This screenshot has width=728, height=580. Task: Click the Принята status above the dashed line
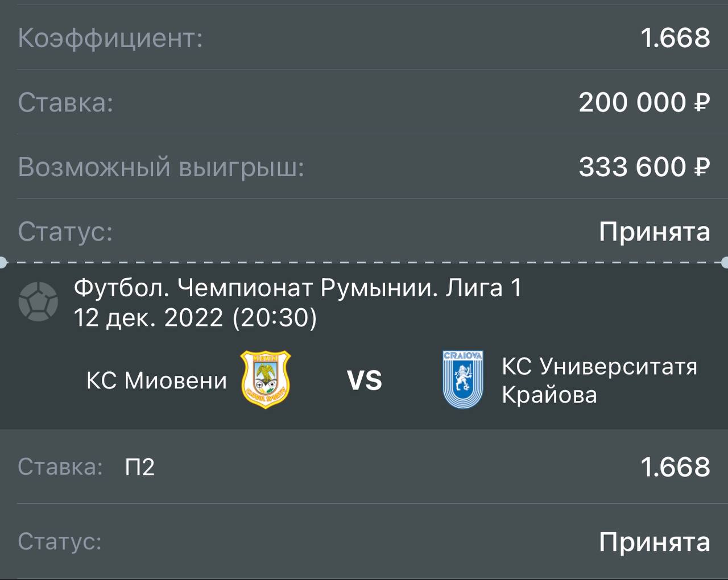pyautogui.click(x=655, y=231)
